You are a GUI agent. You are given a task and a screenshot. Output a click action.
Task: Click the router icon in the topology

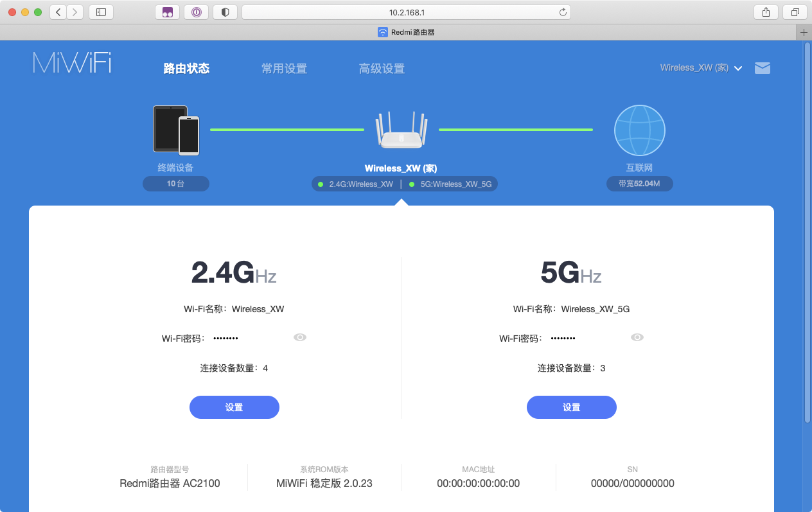[402, 130]
